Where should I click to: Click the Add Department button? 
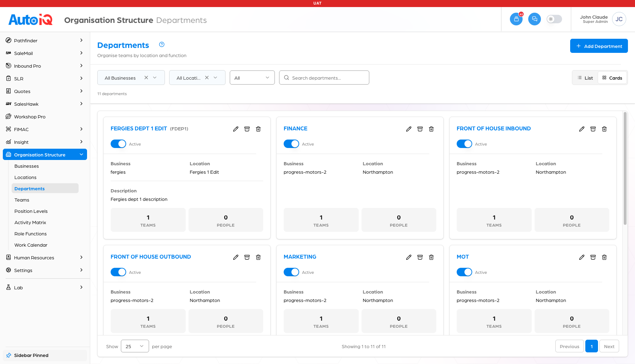[x=599, y=46]
